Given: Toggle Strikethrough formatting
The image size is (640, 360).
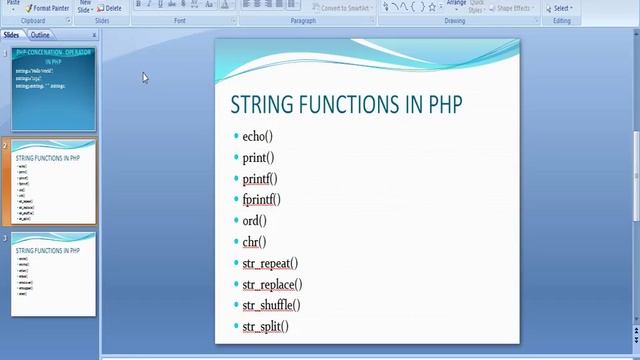Looking at the screenshot, I should click(172, 4).
